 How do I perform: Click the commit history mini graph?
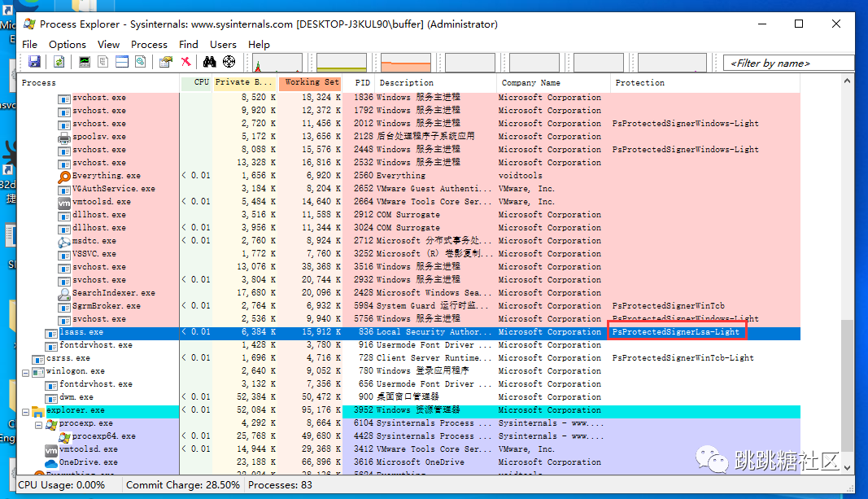[x=342, y=63]
